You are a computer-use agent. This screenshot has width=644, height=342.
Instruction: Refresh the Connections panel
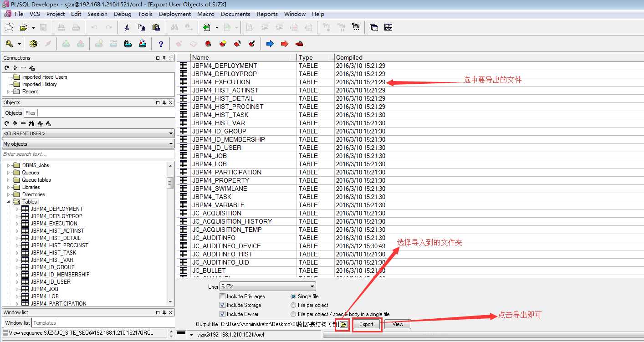(x=7, y=68)
